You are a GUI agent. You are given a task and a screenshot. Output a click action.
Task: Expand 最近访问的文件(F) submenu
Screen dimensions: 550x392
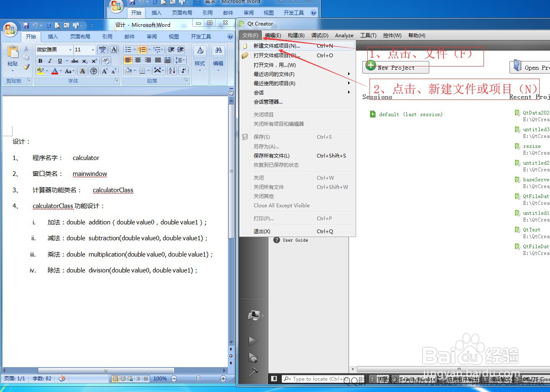pyautogui.click(x=298, y=74)
